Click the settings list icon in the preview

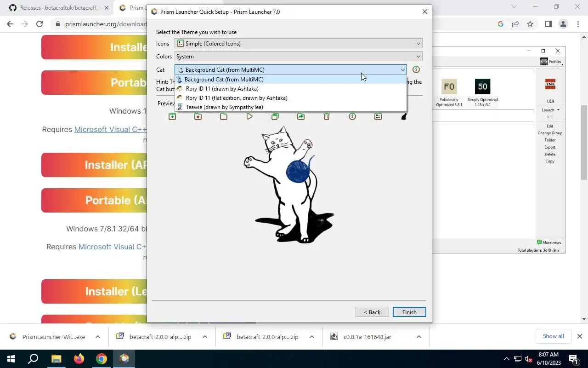pyautogui.click(x=378, y=117)
